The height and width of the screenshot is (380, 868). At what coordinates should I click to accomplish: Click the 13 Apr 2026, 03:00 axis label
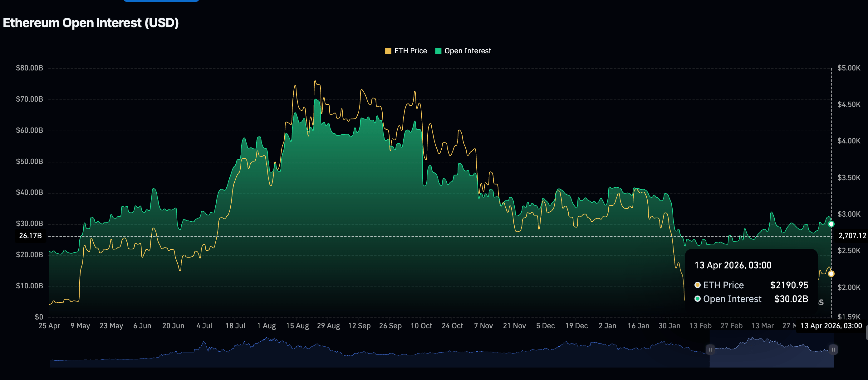(x=831, y=326)
